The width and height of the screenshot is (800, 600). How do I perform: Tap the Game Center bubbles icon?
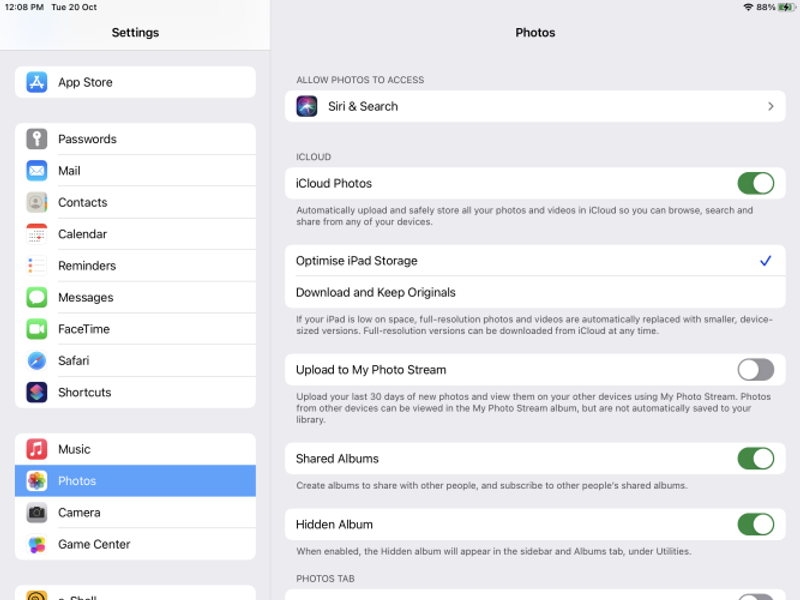pos(37,544)
